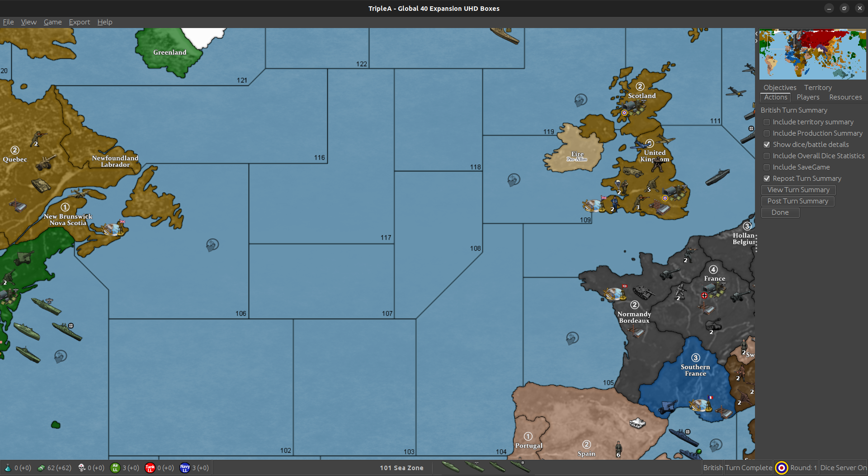Click the View Turn Summary button
This screenshot has width=868, height=476.
click(x=798, y=190)
